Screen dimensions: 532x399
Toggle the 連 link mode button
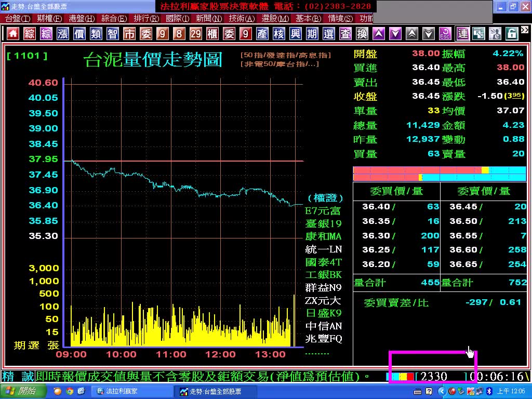coord(462,34)
